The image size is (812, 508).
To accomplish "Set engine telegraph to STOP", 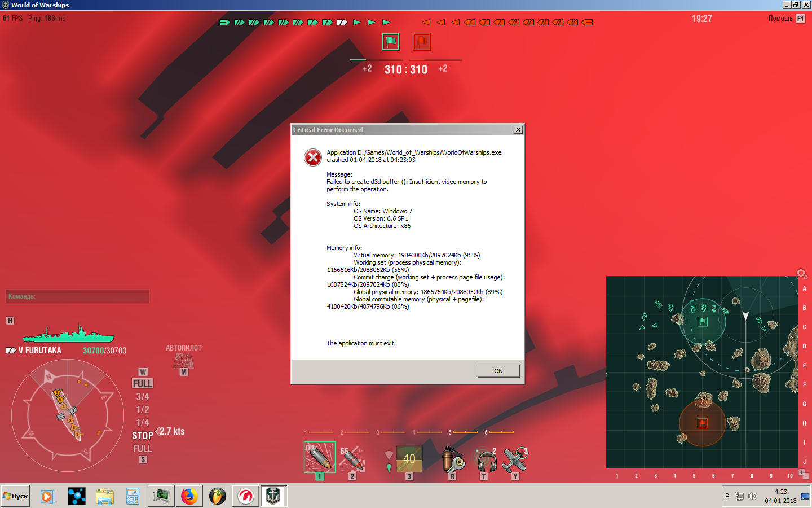I will point(143,436).
